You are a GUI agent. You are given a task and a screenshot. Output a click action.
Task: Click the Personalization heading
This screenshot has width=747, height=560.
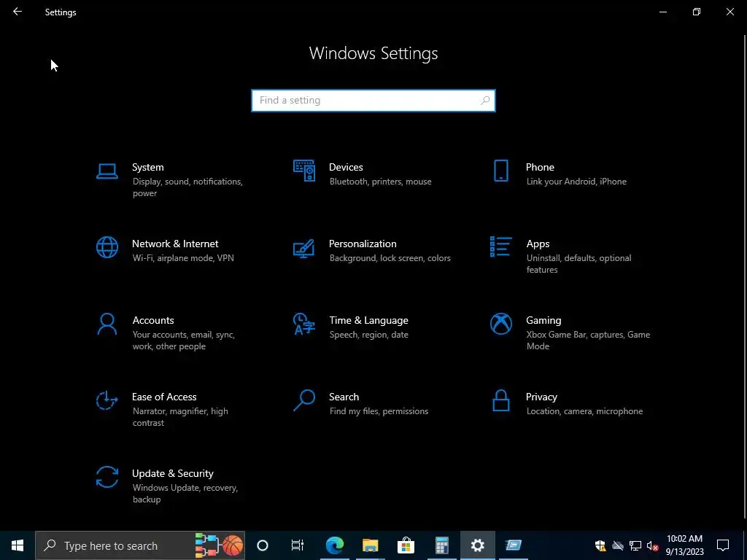click(363, 244)
